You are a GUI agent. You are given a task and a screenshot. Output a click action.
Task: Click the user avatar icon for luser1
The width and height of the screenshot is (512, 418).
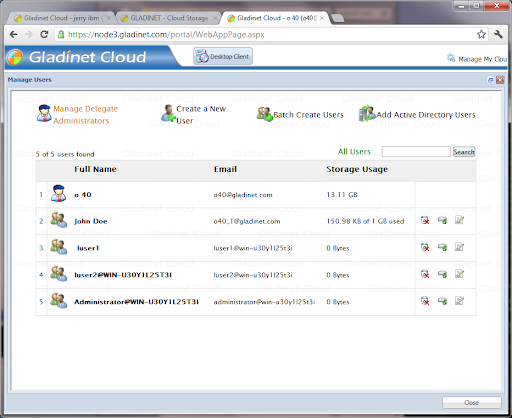click(59, 247)
